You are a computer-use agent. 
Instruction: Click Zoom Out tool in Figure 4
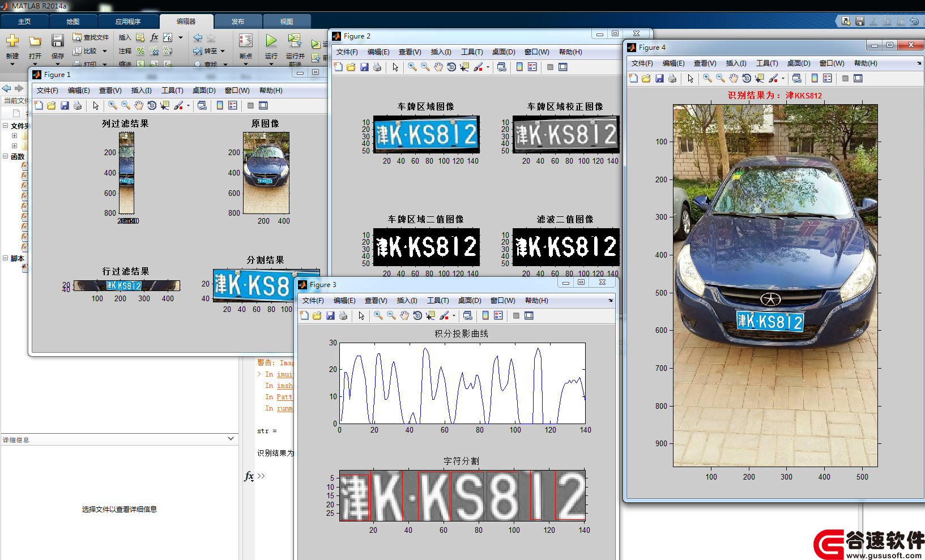[721, 79]
